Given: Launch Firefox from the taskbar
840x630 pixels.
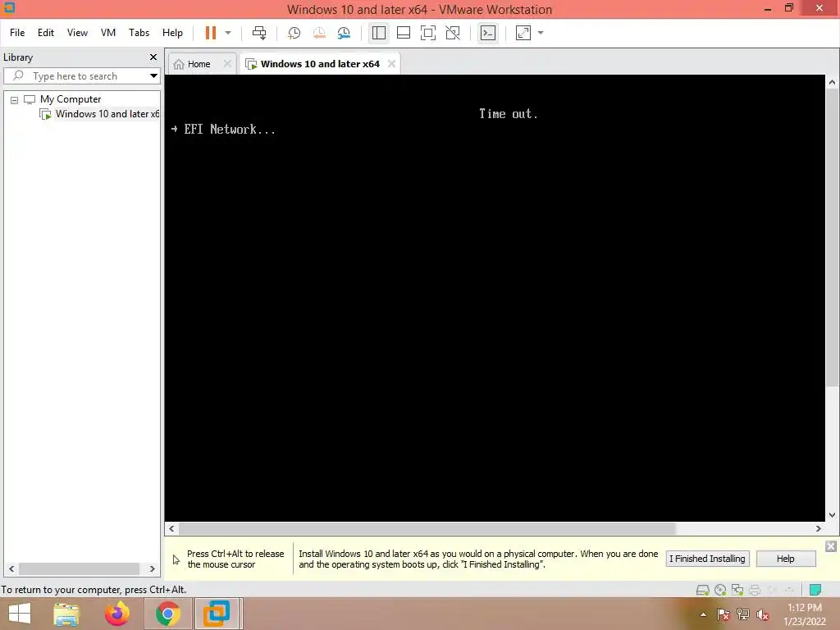Looking at the screenshot, I should [116, 614].
